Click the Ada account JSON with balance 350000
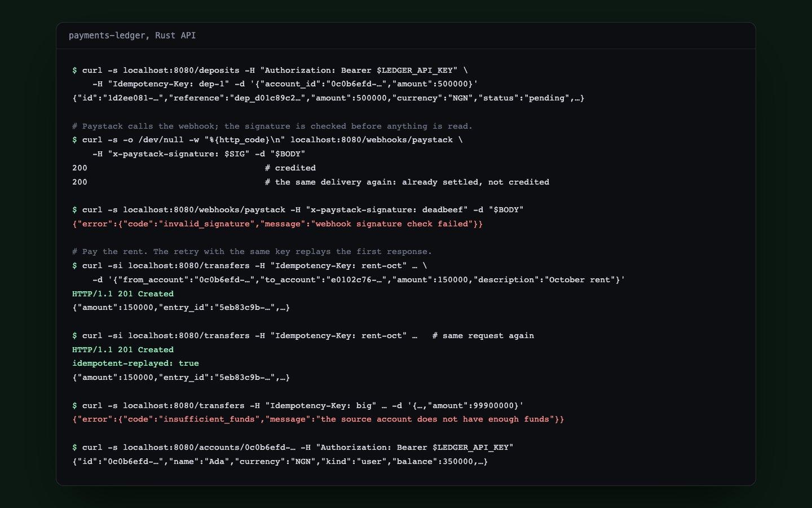Viewport: 812px width, 508px height. [x=280, y=462]
